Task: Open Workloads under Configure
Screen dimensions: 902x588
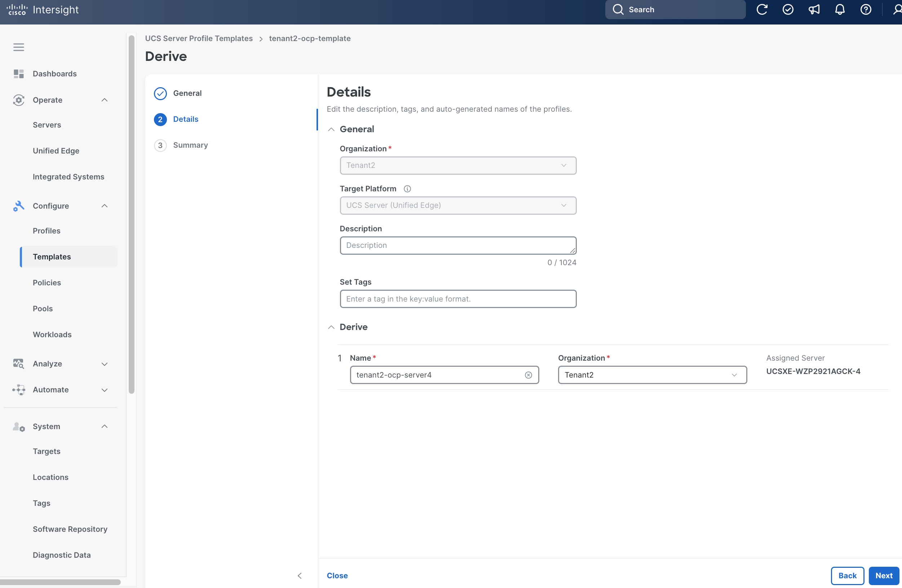Action: click(52, 335)
